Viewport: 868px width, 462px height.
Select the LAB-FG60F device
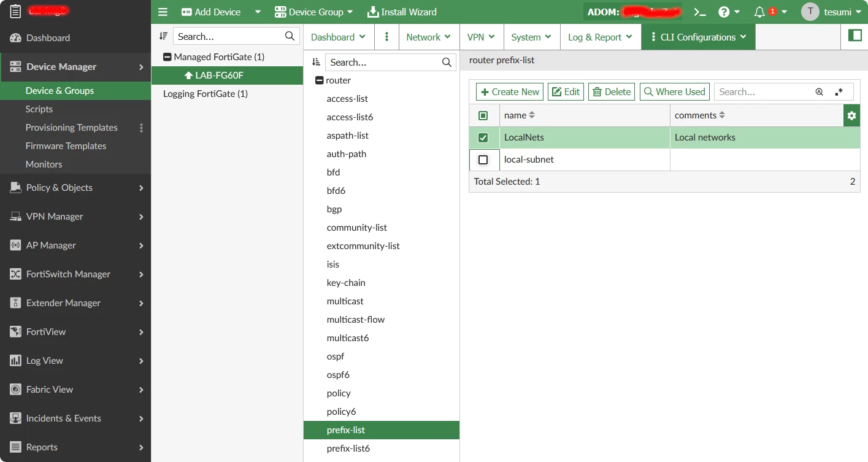227,75
